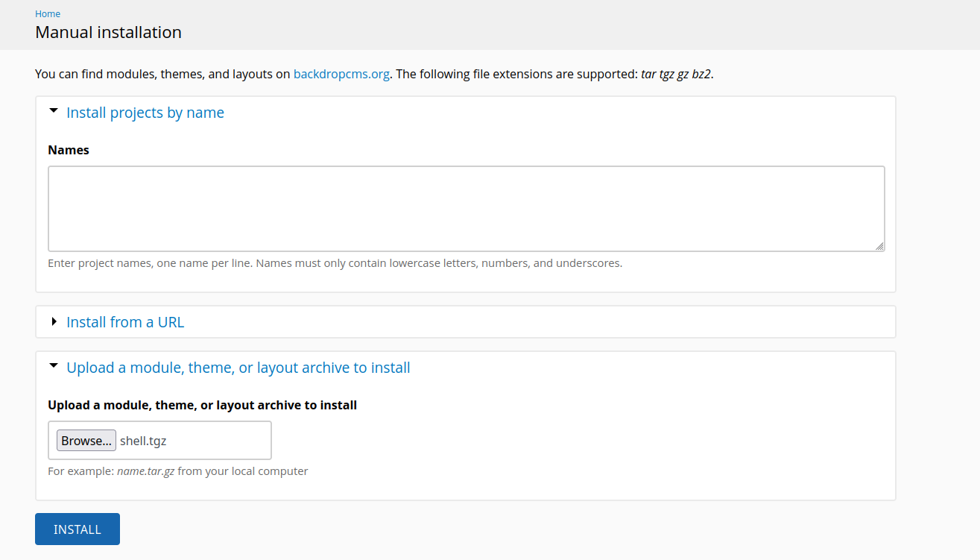Expand the 'Install from a URL' arrow icon
This screenshot has height=560, width=980.
(x=54, y=322)
